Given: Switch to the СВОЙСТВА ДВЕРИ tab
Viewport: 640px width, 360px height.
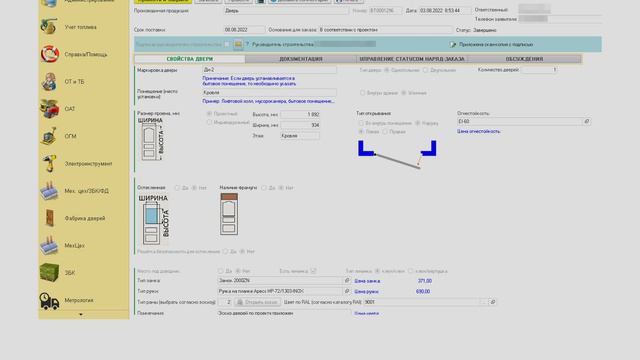Looking at the screenshot, I should tap(190, 59).
